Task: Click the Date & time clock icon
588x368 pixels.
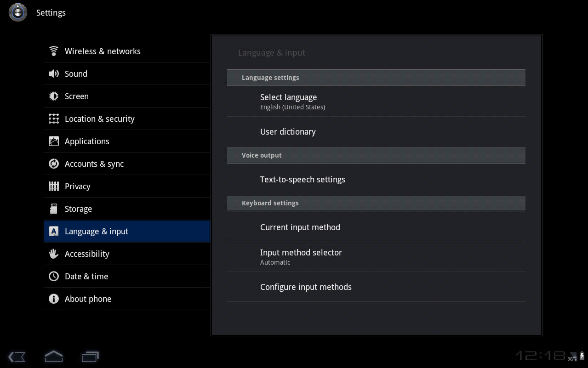Action: (x=54, y=276)
